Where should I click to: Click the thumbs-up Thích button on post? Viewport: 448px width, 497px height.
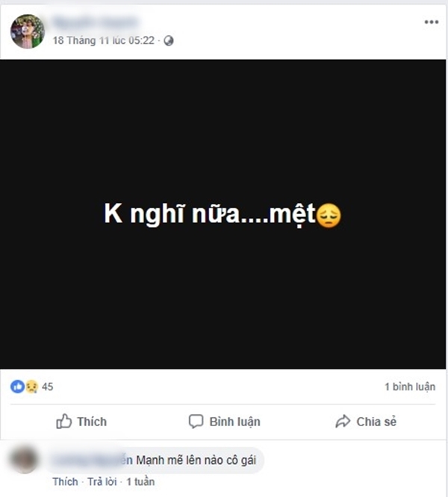pos(81,422)
